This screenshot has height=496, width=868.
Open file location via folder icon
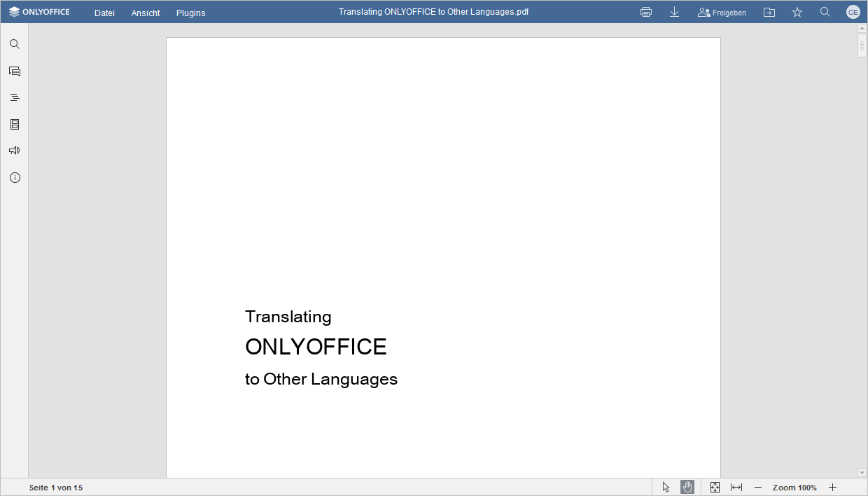tap(769, 12)
